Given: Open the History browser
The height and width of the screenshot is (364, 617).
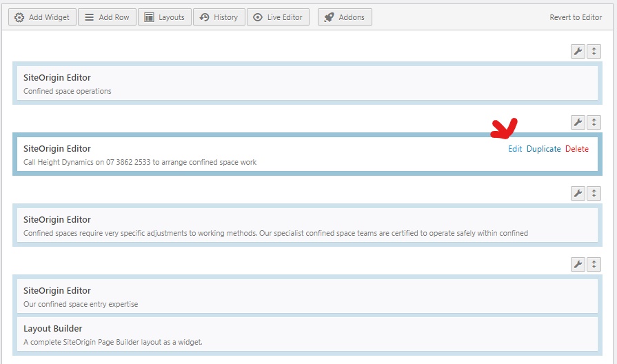Looking at the screenshot, I should coord(218,17).
